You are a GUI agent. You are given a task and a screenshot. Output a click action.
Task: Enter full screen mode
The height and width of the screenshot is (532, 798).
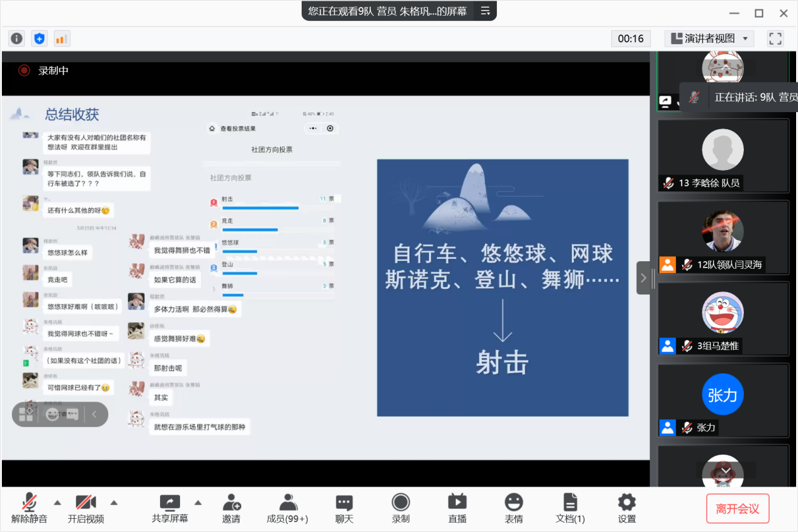775,38
